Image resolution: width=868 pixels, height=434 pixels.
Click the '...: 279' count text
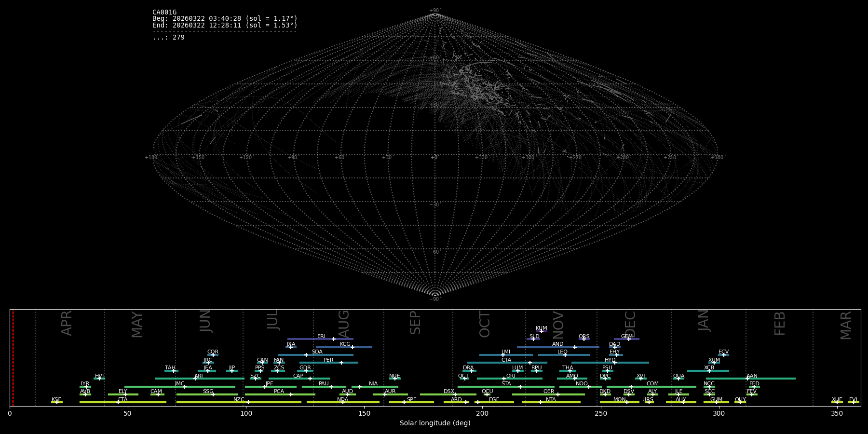(x=168, y=38)
